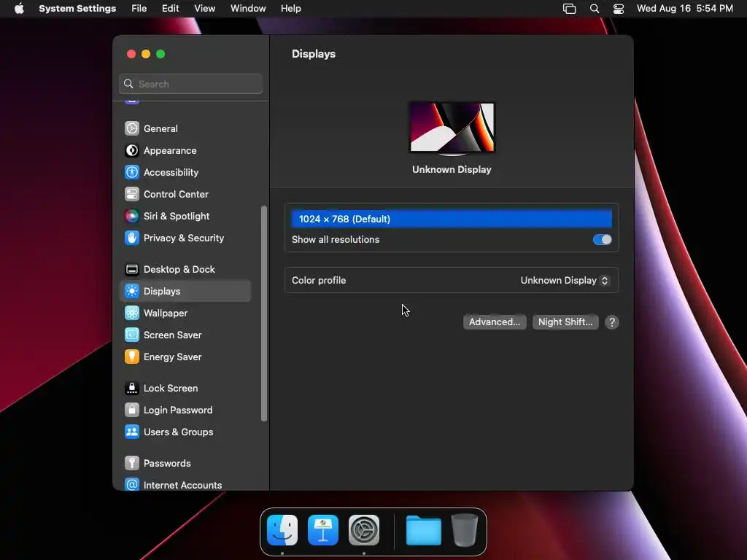
Task: Open Spotlight search in menu bar
Action: click(x=595, y=9)
